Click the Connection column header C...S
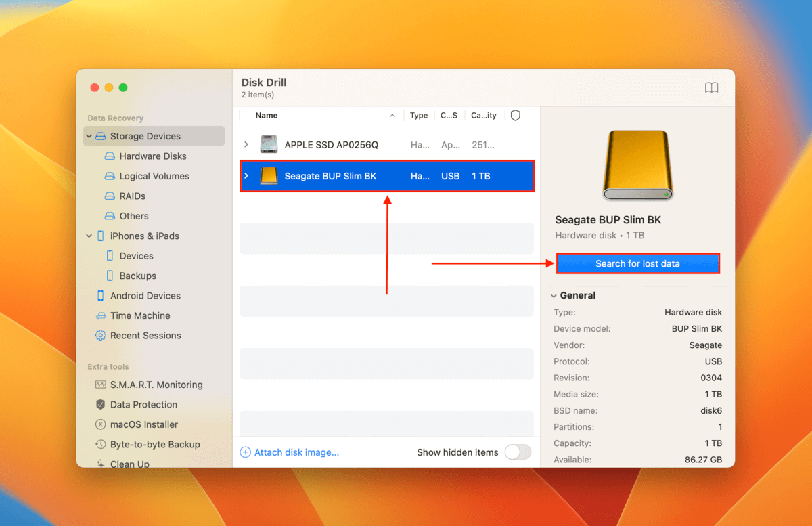This screenshot has width=812, height=526. click(449, 116)
